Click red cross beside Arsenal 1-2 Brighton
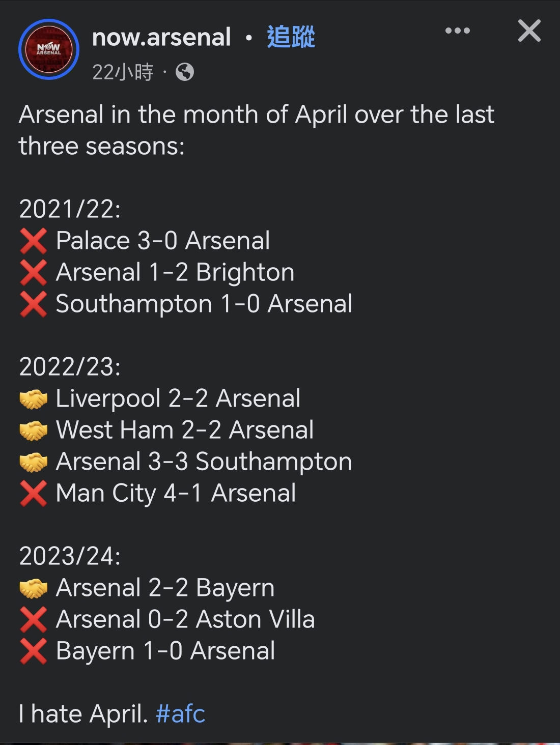 click(x=34, y=272)
